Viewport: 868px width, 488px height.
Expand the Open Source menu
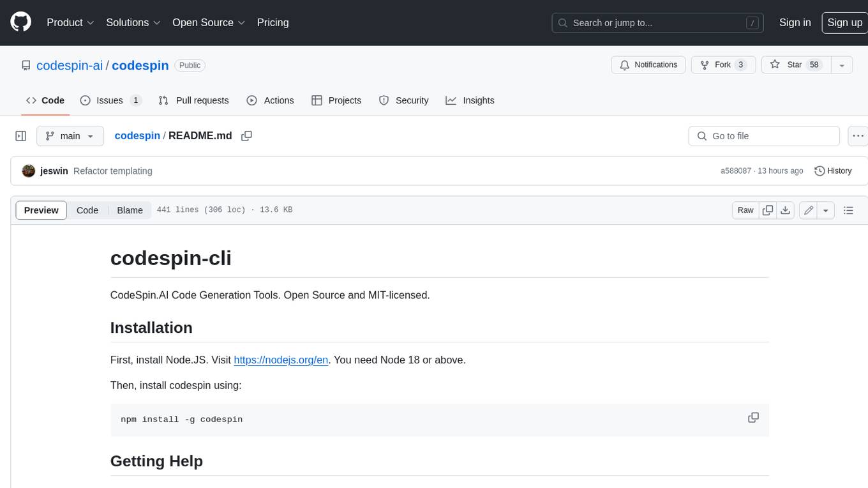209,22
